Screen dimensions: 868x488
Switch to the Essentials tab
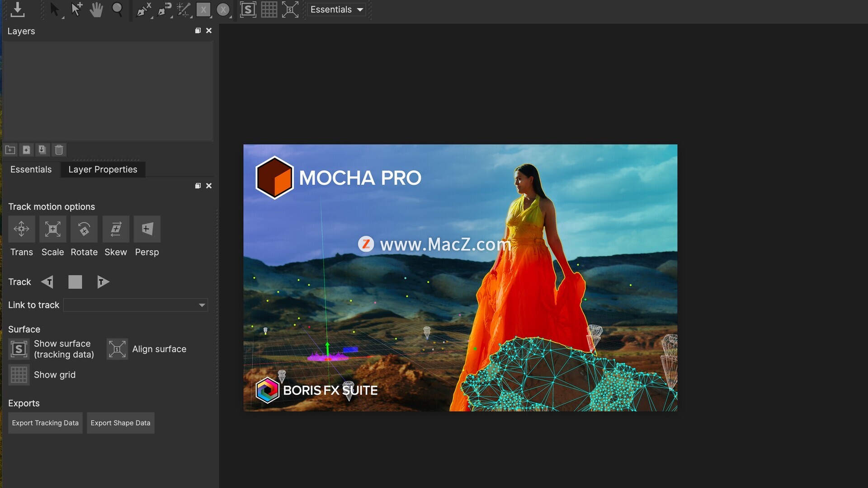(31, 169)
